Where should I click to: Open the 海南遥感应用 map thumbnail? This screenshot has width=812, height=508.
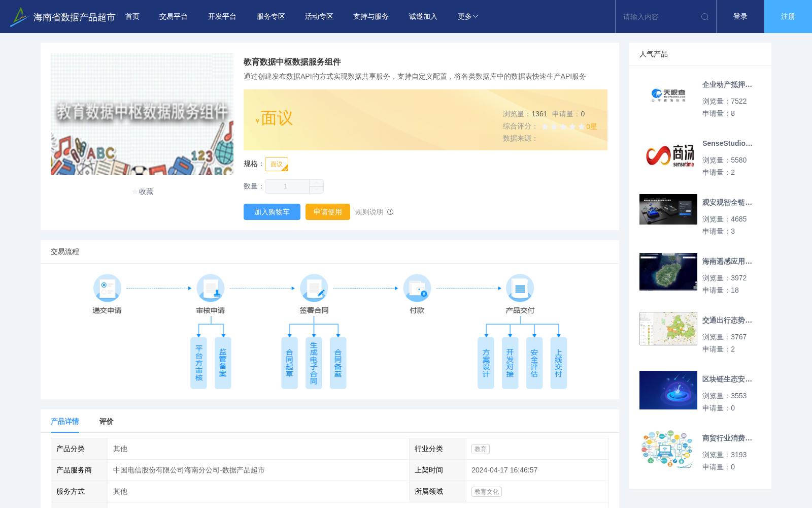(x=668, y=272)
